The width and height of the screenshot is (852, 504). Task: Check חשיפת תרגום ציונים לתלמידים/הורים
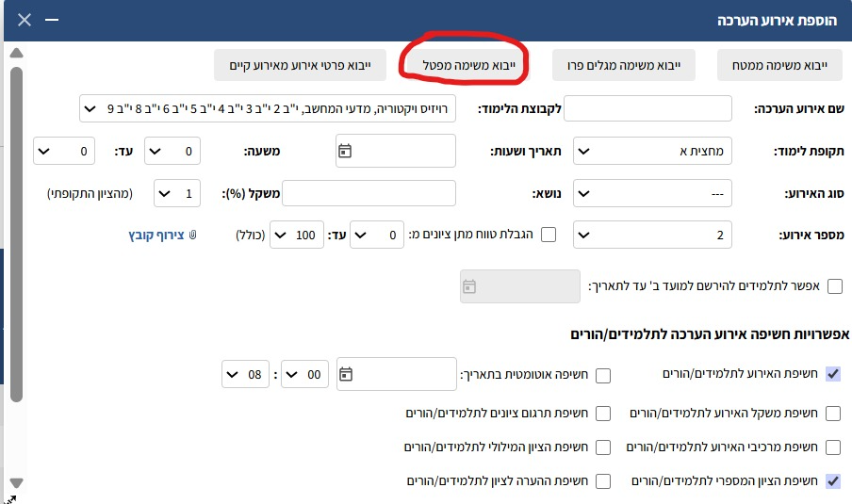point(603,414)
